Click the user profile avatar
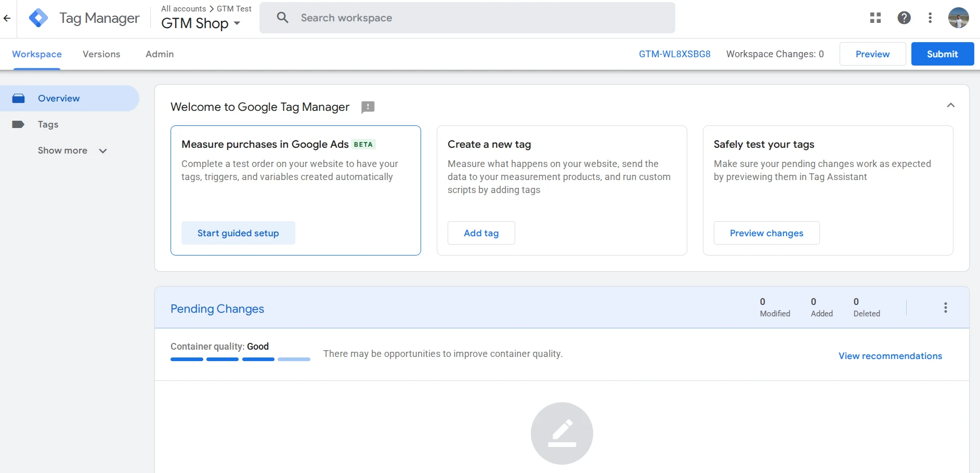This screenshot has height=473, width=980. click(958, 18)
